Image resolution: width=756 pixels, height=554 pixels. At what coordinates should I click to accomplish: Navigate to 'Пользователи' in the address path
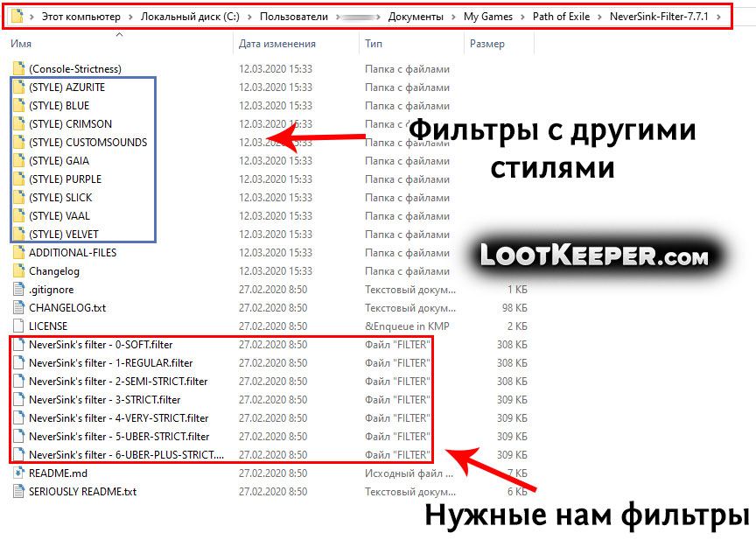(x=294, y=17)
